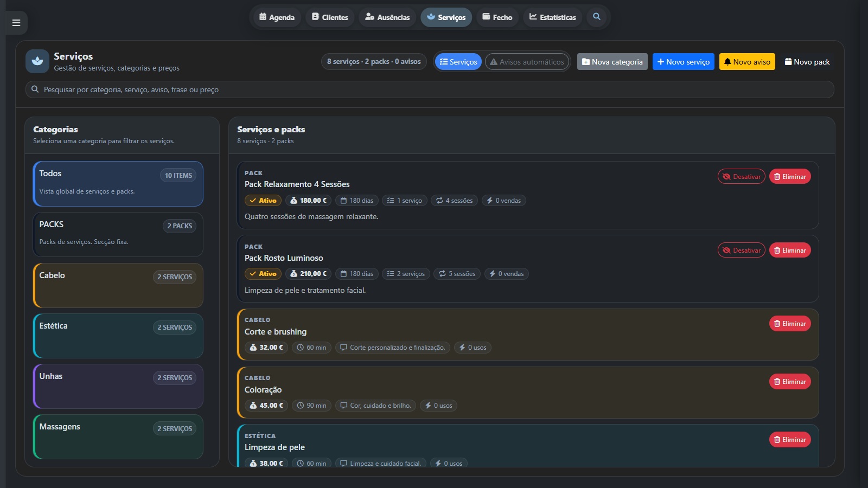The image size is (868, 488).
Task: Filter services by Cabelo category
Action: pyautogui.click(x=118, y=285)
